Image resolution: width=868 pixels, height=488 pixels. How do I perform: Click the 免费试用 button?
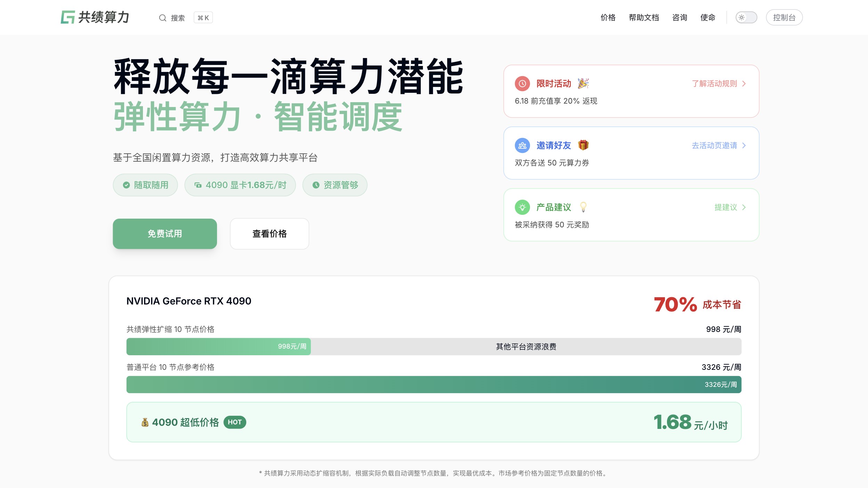(x=164, y=234)
